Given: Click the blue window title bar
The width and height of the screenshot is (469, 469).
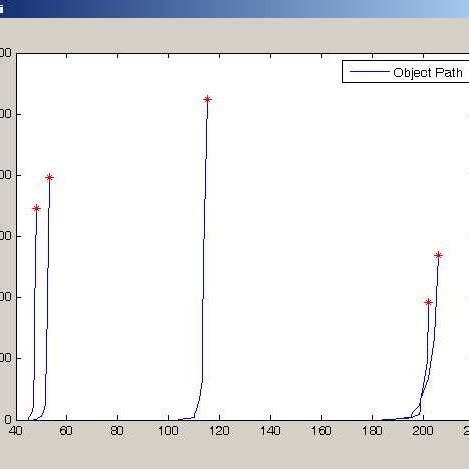Looking at the screenshot, I should [x=234, y=9].
